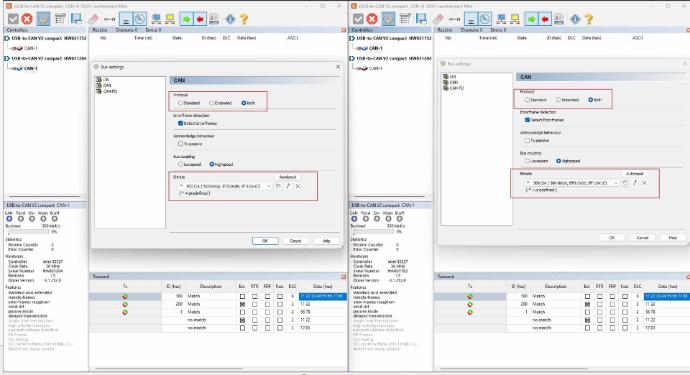Click the blue info icon in right window toolbar
The width and height of the screenshot is (690, 375).
coord(575,19)
